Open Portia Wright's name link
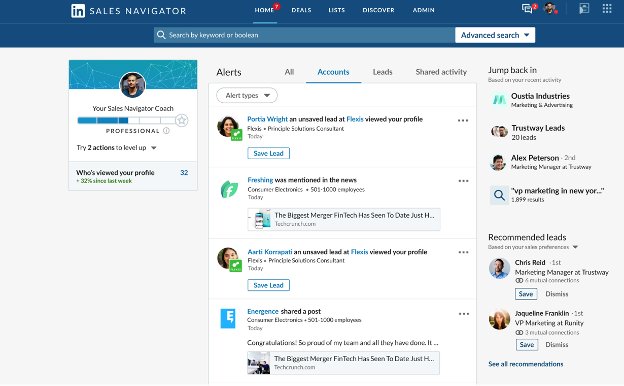 tap(267, 119)
